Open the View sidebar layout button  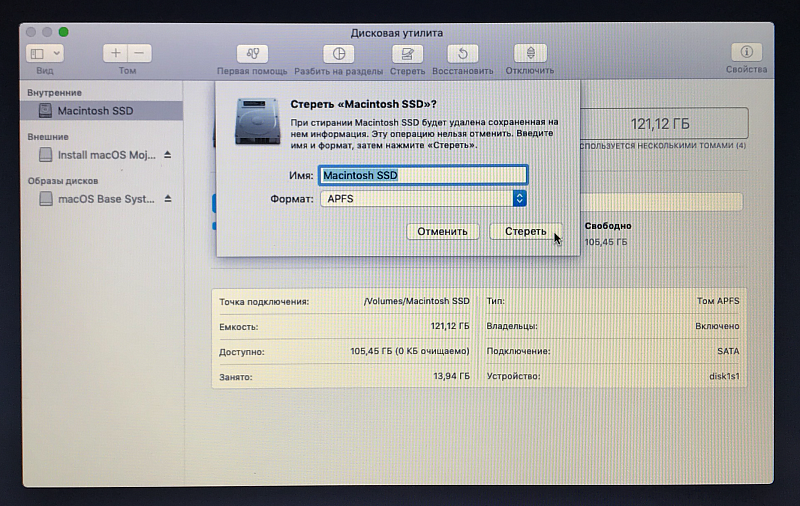point(37,53)
